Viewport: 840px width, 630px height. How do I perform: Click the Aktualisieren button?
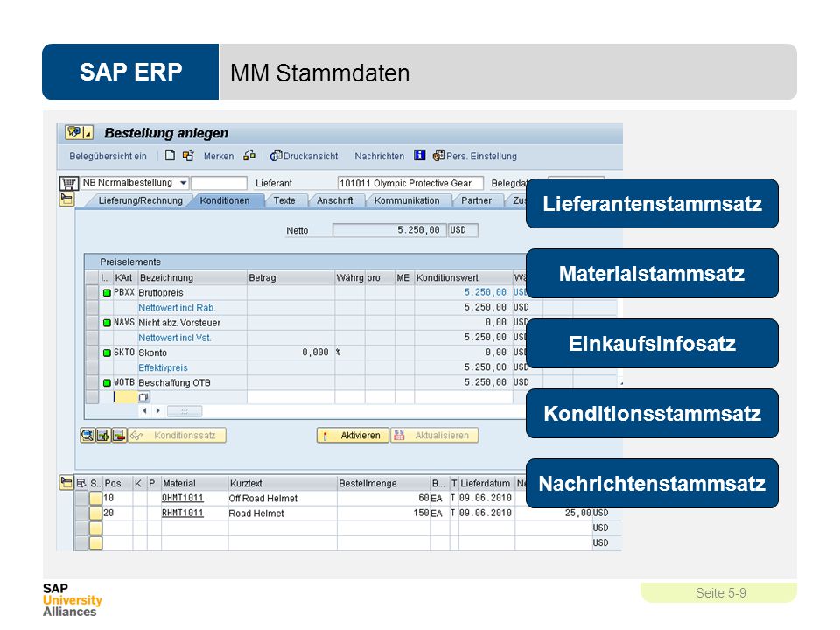pos(435,436)
